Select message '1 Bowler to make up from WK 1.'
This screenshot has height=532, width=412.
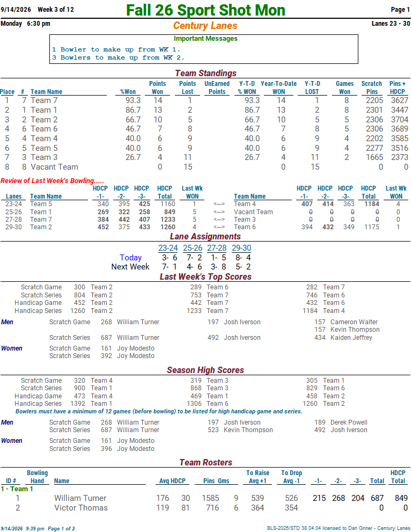coord(116,49)
